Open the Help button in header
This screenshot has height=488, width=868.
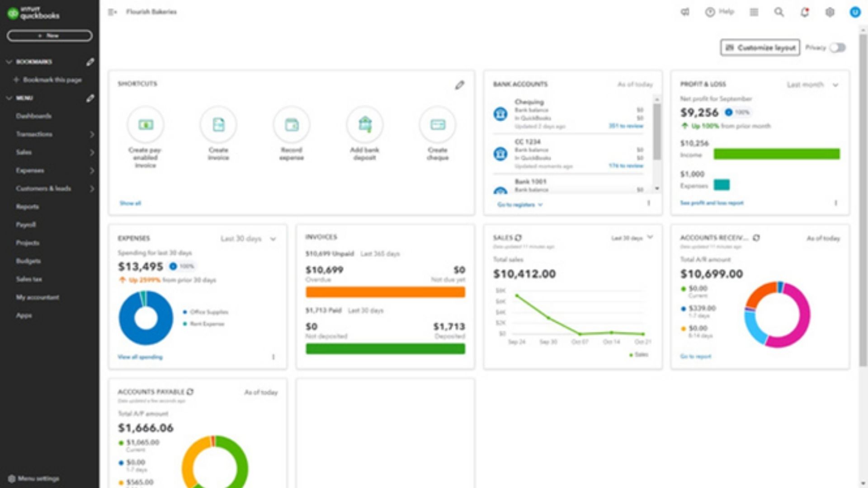pyautogui.click(x=720, y=12)
